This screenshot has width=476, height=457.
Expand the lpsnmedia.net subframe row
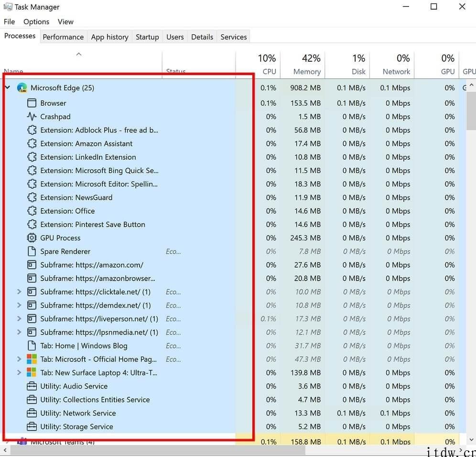(19, 332)
